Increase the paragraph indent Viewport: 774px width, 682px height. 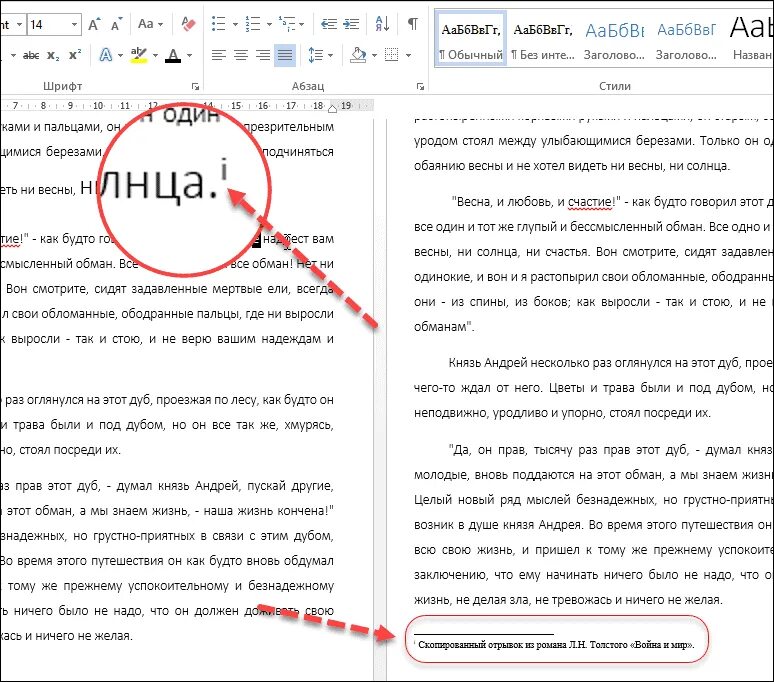click(351, 24)
